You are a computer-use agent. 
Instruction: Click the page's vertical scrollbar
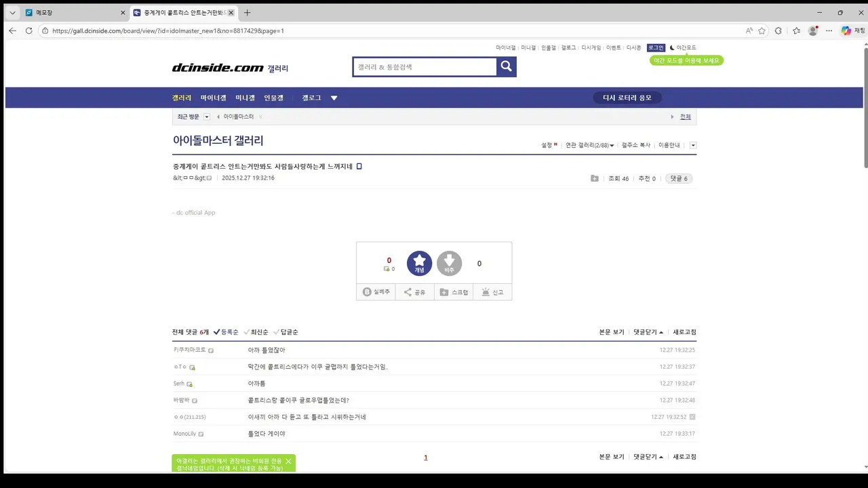[x=865, y=108]
